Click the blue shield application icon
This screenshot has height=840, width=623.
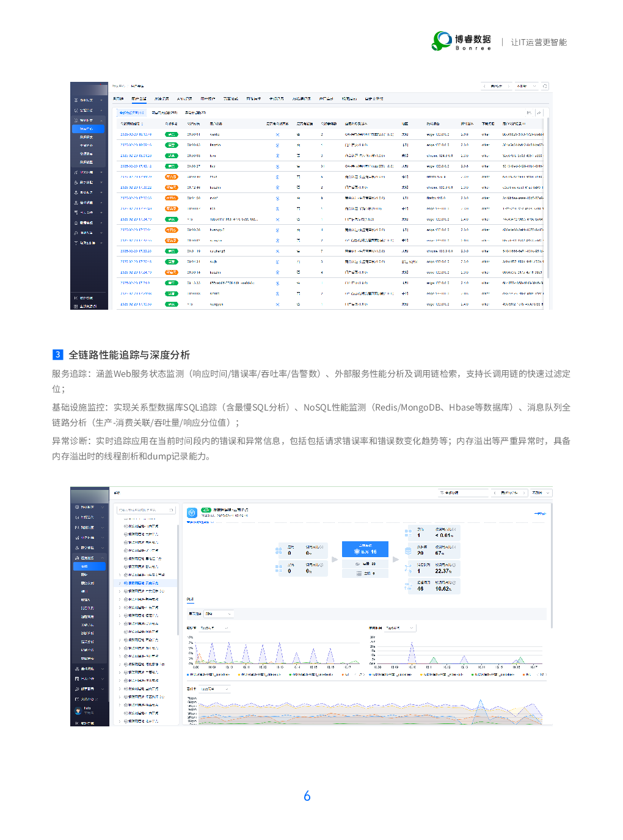point(191,513)
